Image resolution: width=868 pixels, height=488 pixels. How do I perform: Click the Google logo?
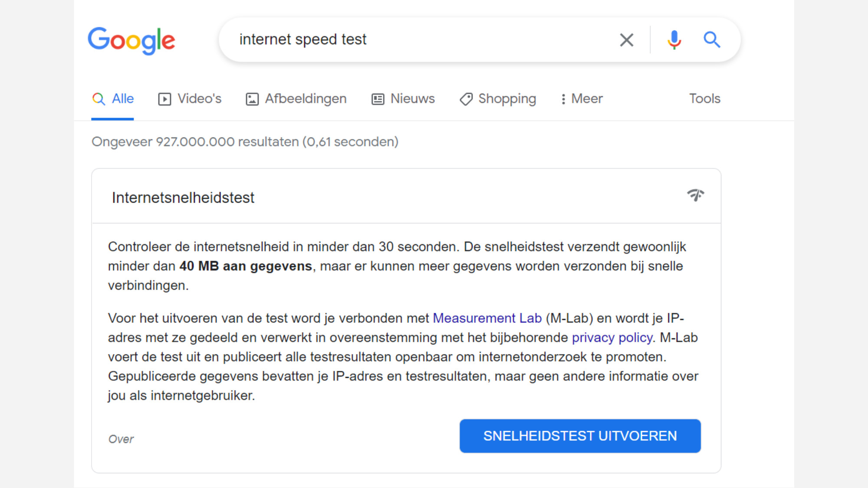[x=132, y=40]
